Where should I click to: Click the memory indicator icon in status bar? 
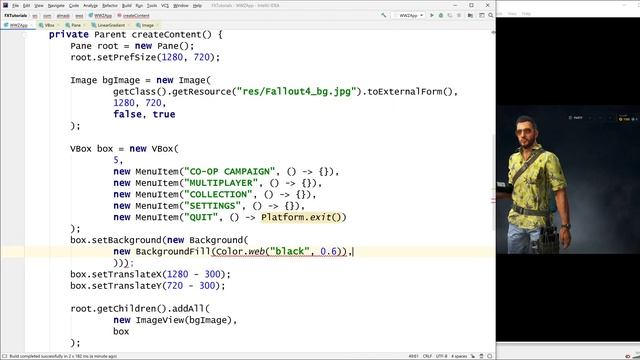(x=490, y=356)
